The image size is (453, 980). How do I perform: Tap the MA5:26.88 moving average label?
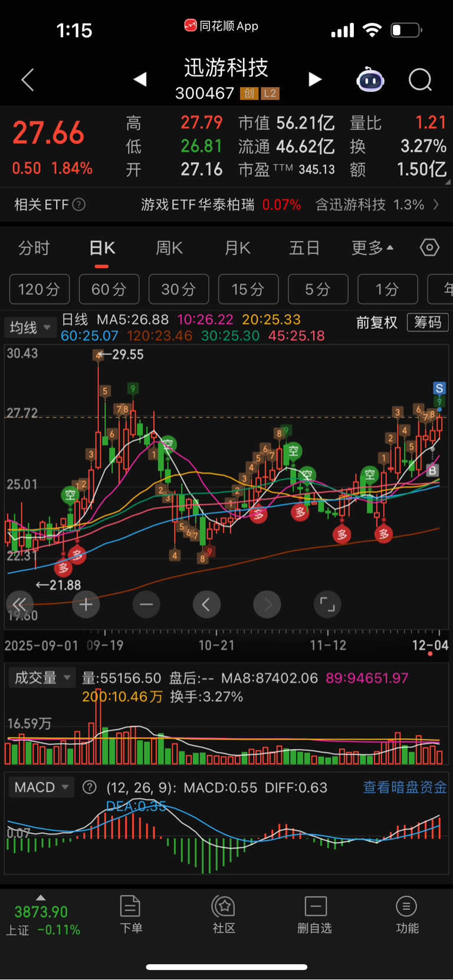point(133,319)
